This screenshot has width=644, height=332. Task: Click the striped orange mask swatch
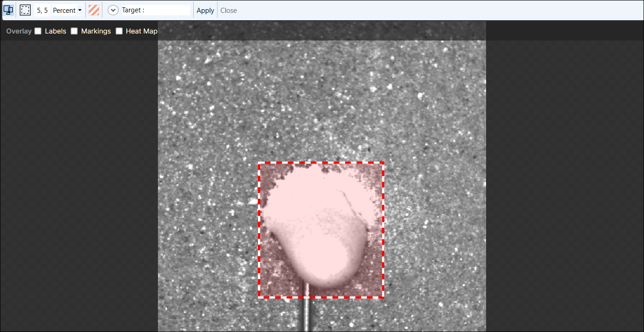click(x=94, y=10)
